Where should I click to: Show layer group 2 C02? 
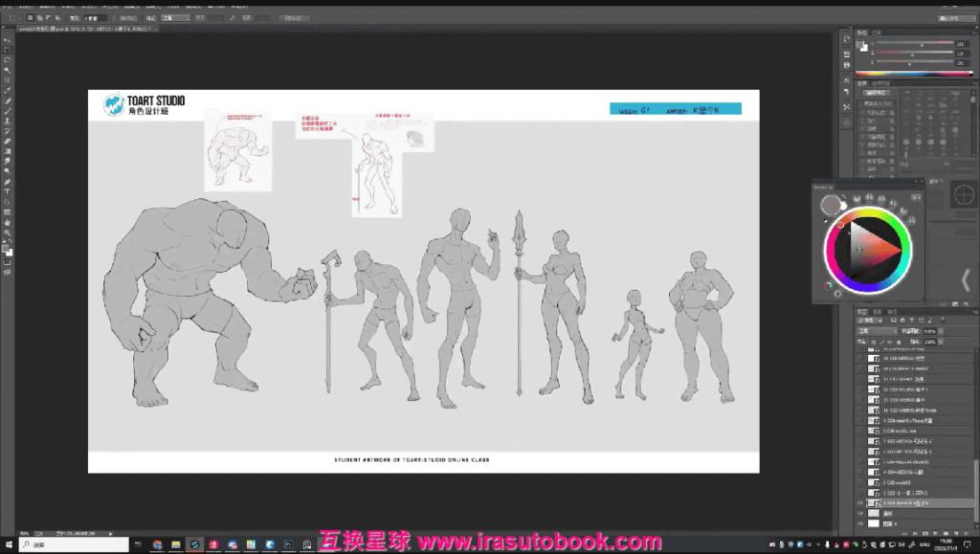coord(860,493)
